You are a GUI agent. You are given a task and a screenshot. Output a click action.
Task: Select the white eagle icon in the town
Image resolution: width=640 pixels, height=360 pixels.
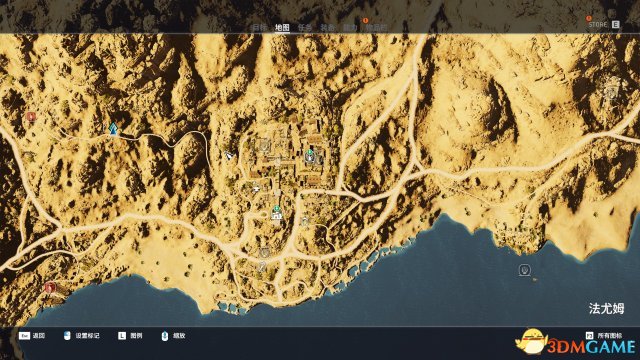(x=256, y=189)
